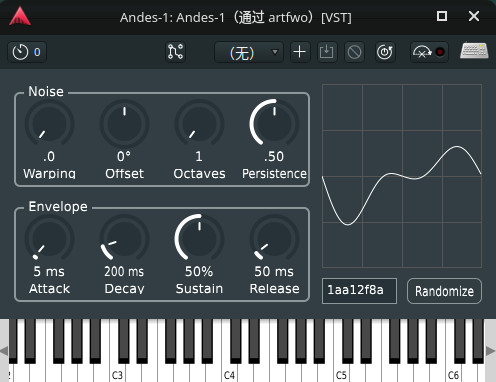Click the seed field 1aa12f8a

359,291
